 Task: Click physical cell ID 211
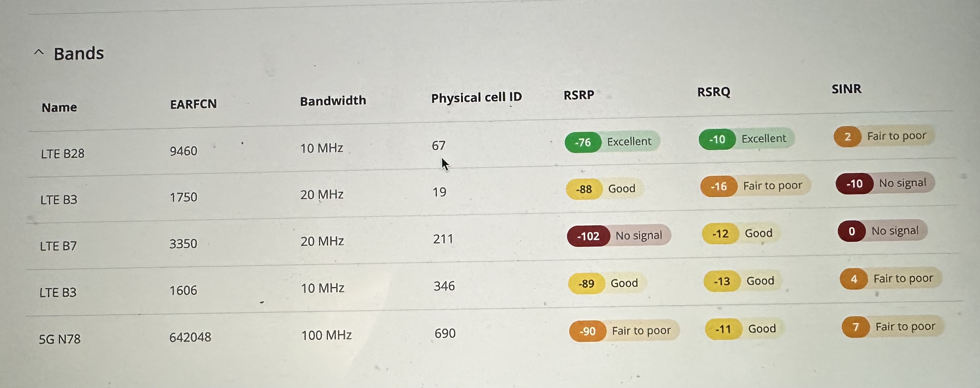pyautogui.click(x=443, y=239)
